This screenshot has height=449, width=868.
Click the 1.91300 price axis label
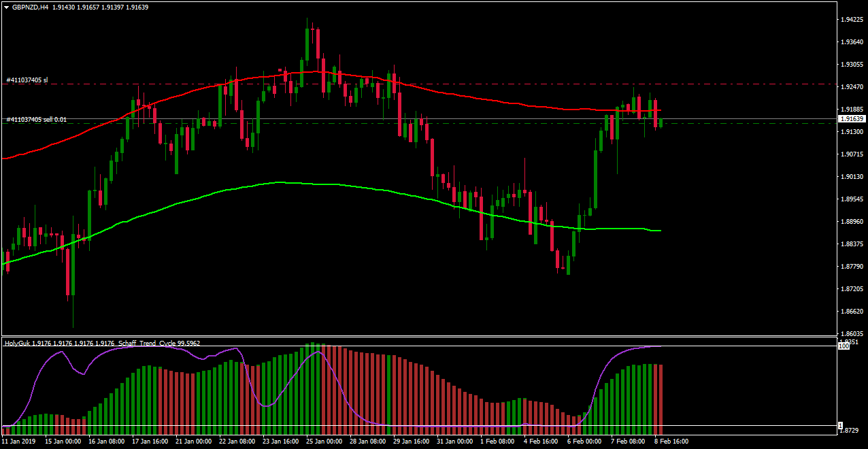(x=853, y=132)
